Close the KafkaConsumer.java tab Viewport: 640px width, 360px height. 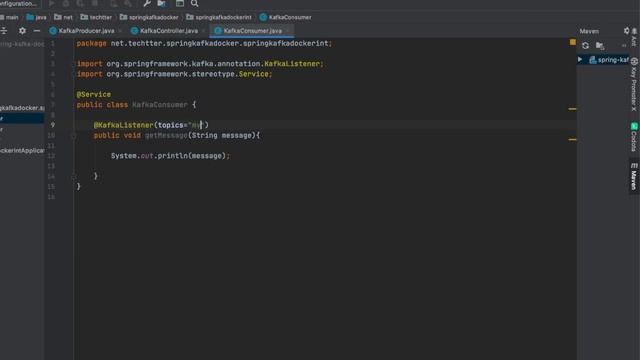(x=287, y=31)
